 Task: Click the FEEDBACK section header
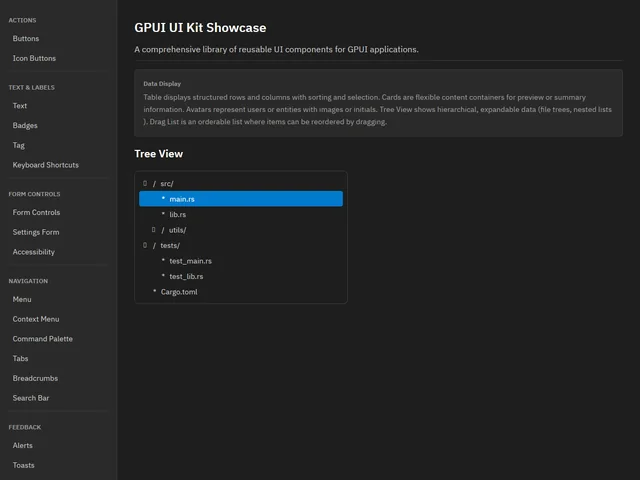(x=25, y=427)
